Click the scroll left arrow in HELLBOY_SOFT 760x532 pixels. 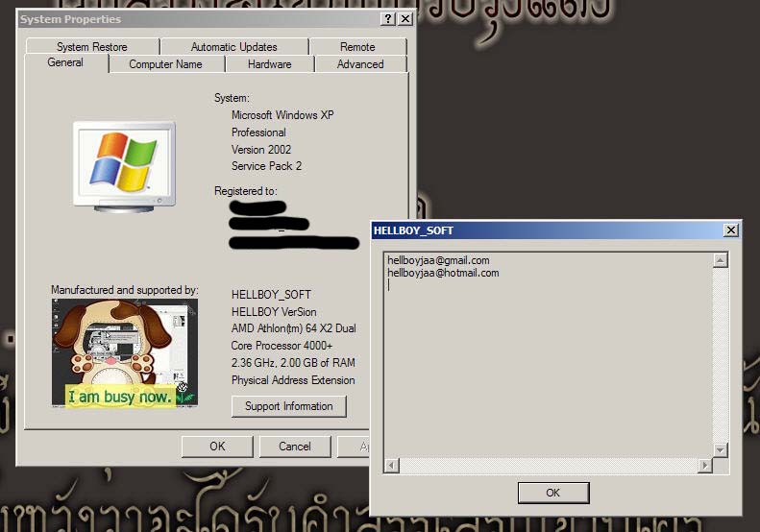[x=392, y=466]
